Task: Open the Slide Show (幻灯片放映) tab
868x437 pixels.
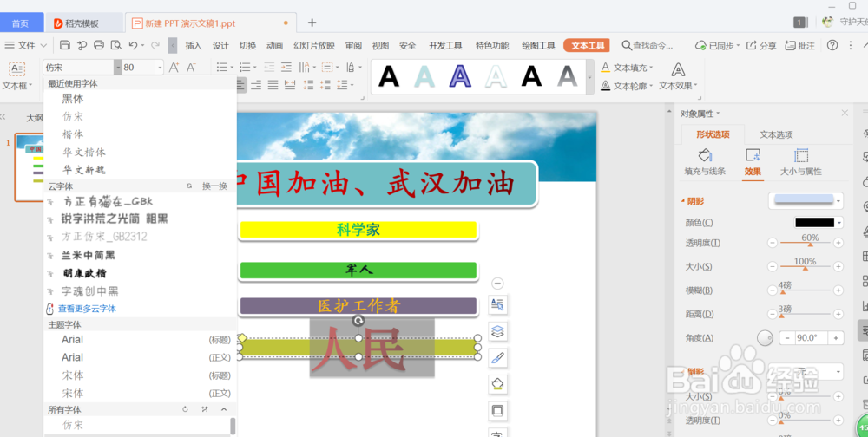Action: pos(314,45)
